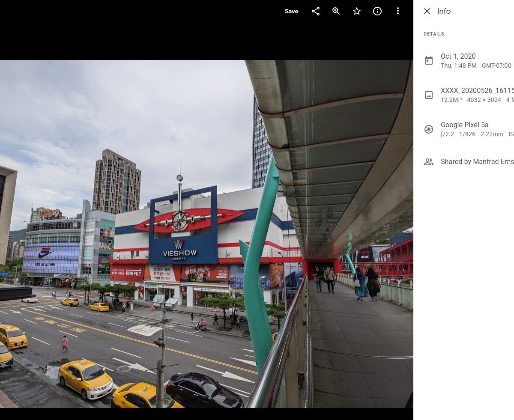Click the GMT-07:00 timezone text
This screenshot has height=420, width=514.
tap(496, 66)
